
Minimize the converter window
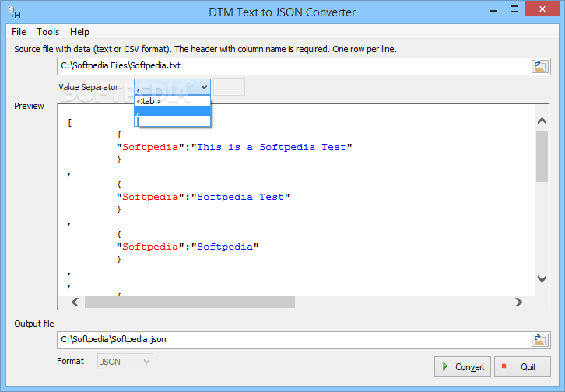493,9
